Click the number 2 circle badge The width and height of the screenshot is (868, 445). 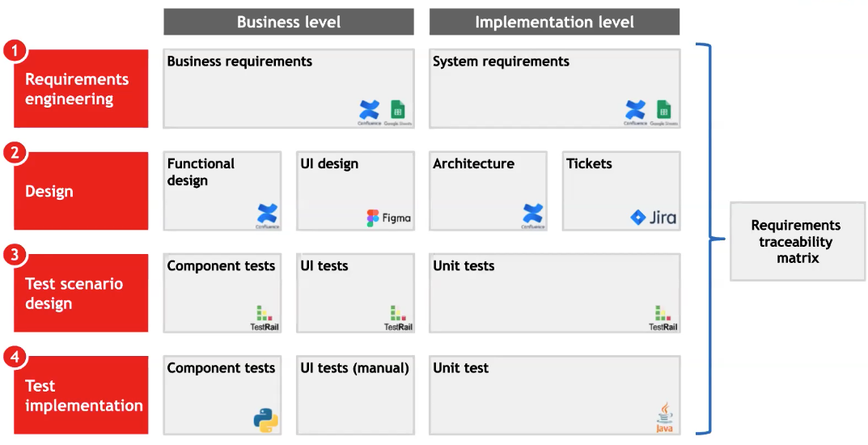coord(15,152)
